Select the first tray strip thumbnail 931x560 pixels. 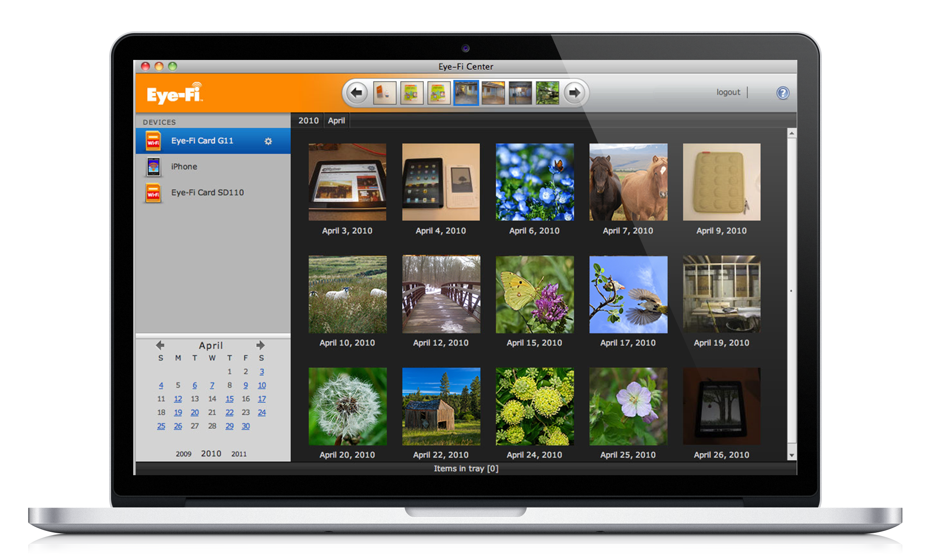[x=384, y=93]
